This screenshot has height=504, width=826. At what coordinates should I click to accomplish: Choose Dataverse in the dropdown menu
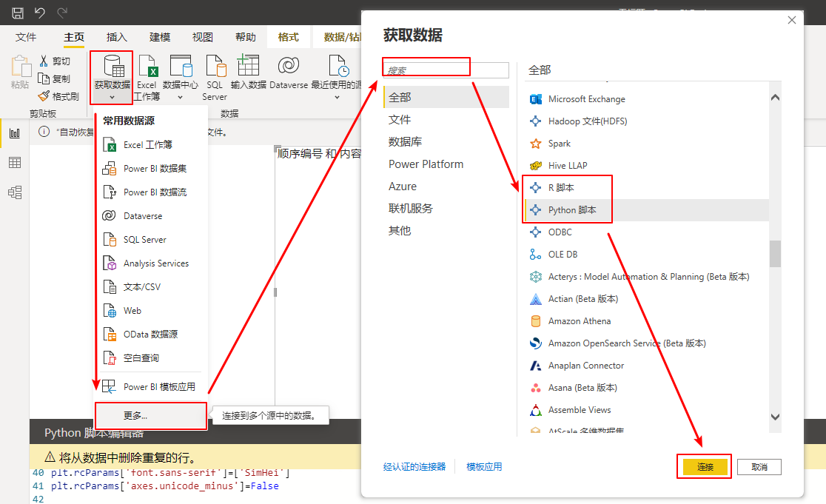[x=151, y=216]
